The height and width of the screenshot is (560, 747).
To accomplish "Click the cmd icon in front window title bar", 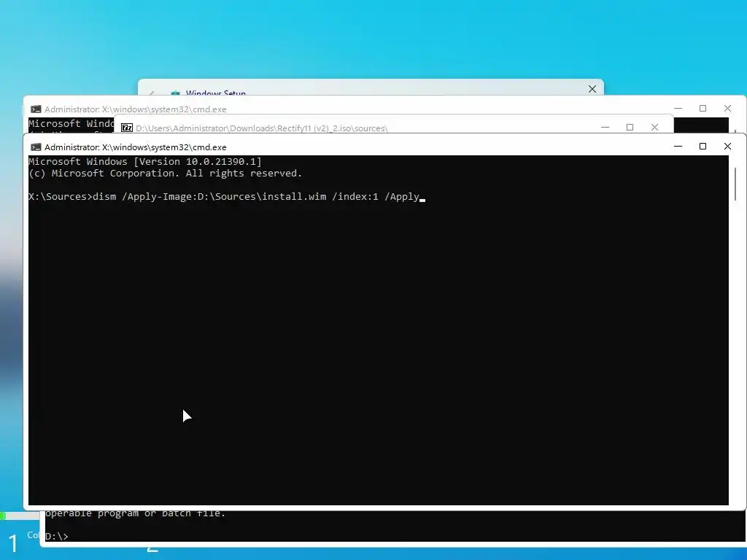I will 36,147.
